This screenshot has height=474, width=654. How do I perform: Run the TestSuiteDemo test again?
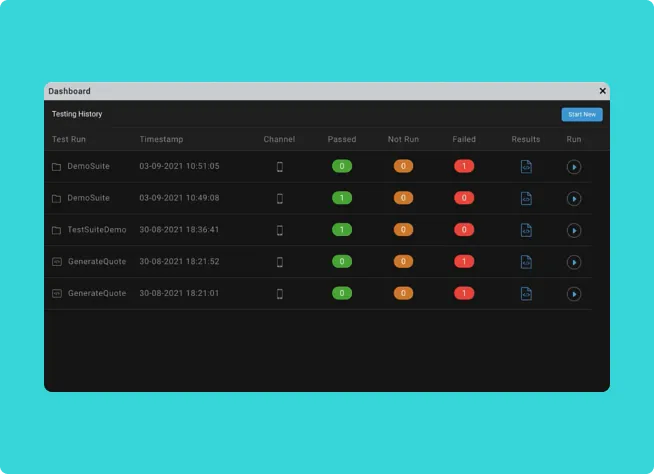(574, 231)
